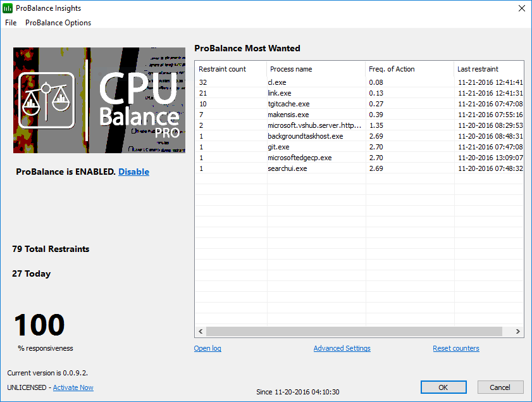Click the Current version is 0.0.9.2 text
Image resolution: width=532 pixels, height=402 pixels.
point(47,373)
